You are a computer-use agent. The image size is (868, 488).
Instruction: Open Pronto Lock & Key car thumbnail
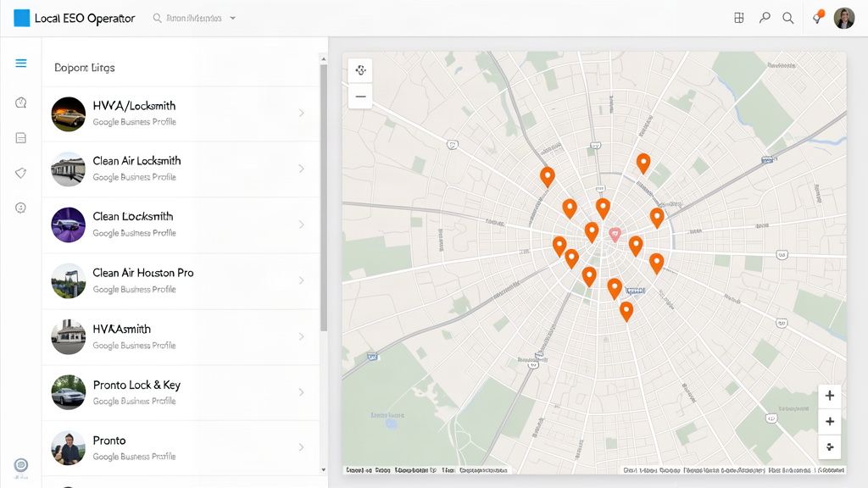[69, 392]
